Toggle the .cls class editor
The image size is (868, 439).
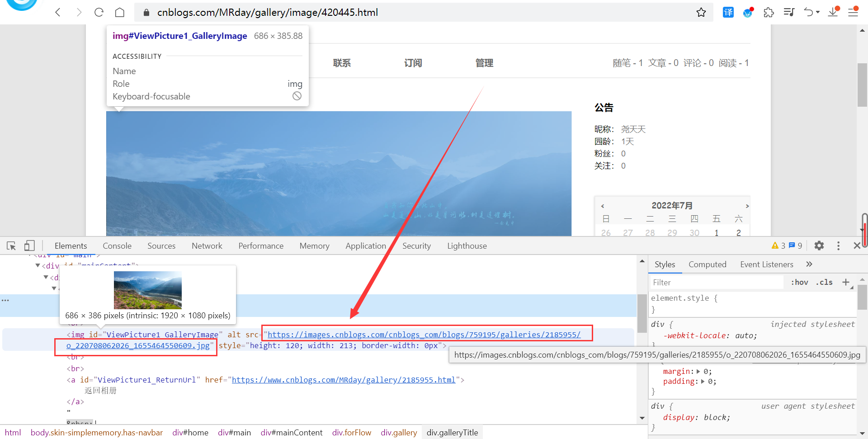tap(824, 282)
